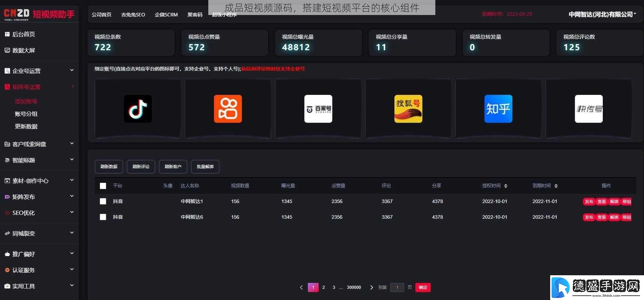This screenshot has height=300, width=644.
Task: Click the 批量解绑 button
Action: 205,166
